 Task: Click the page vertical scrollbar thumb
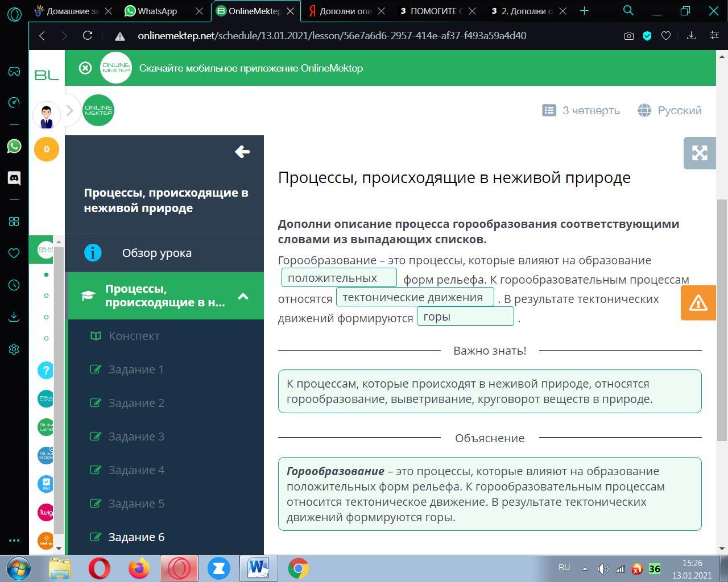tap(722, 320)
